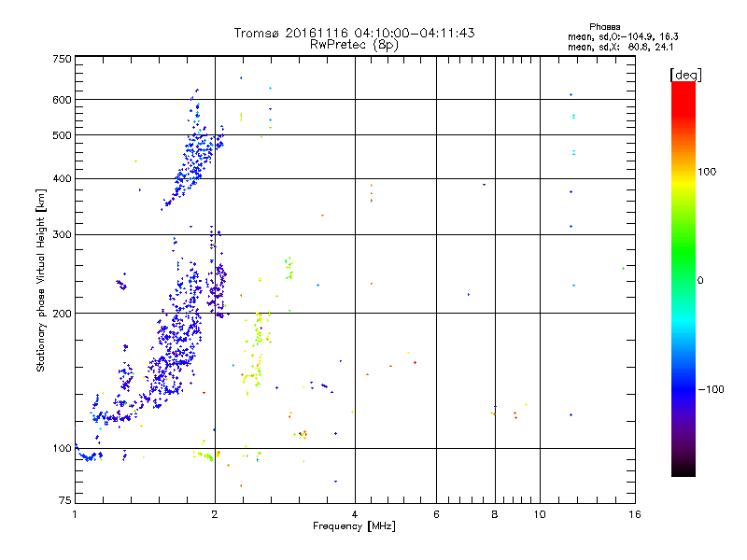Screen dimensions: 747x560
Task: Click the y-axis tick label '500'
Action: click(x=62, y=135)
